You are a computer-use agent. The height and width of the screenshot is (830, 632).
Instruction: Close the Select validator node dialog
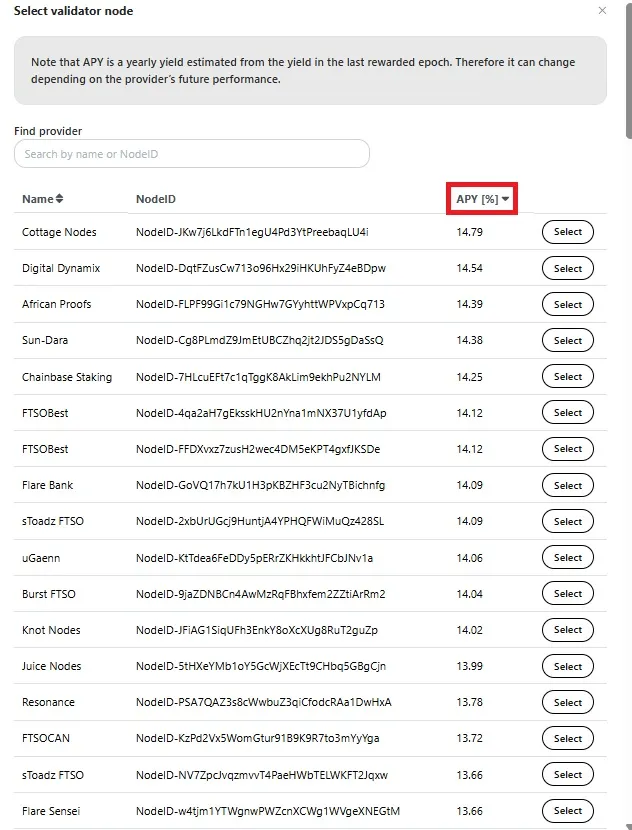tap(602, 11)
